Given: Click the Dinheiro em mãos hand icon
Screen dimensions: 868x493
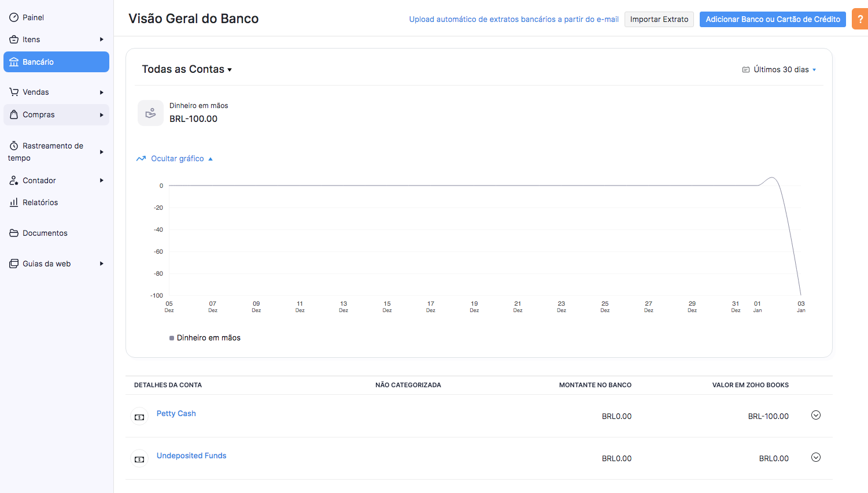Looking at the screenshot, I should [150, 113].
